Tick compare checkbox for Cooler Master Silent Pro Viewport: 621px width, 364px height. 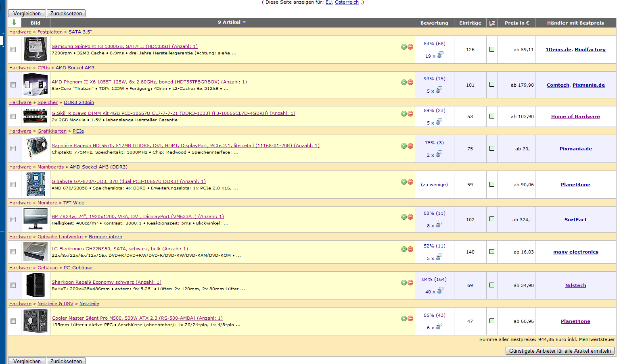pyautogui.click(x=13, y=321)
